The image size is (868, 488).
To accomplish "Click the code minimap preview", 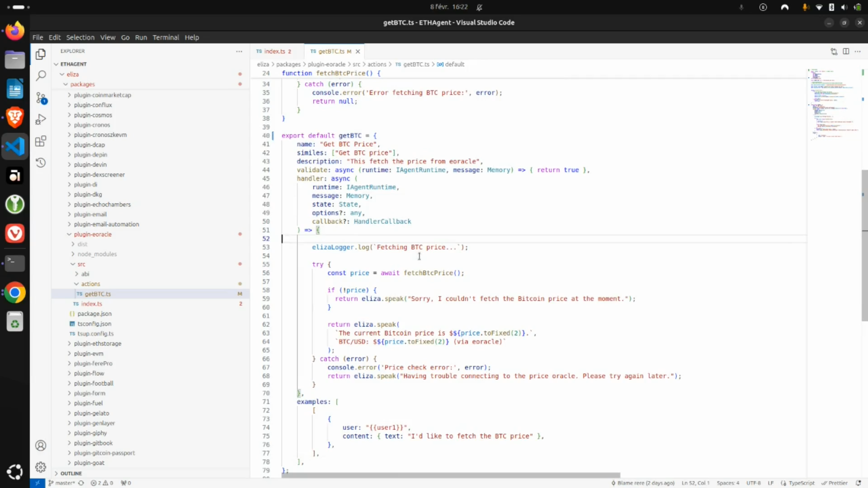I will click(x=833, y=105).
